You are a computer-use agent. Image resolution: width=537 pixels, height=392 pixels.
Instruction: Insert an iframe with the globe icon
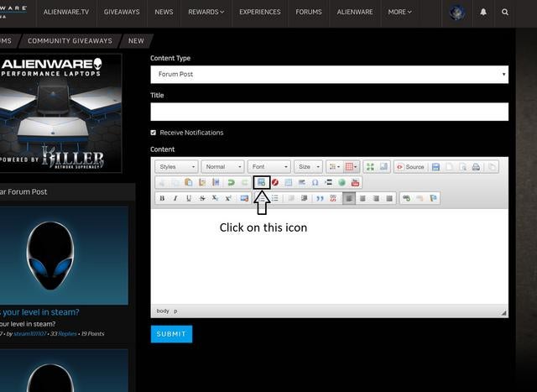pyautogui.click(x=341, y=183)
